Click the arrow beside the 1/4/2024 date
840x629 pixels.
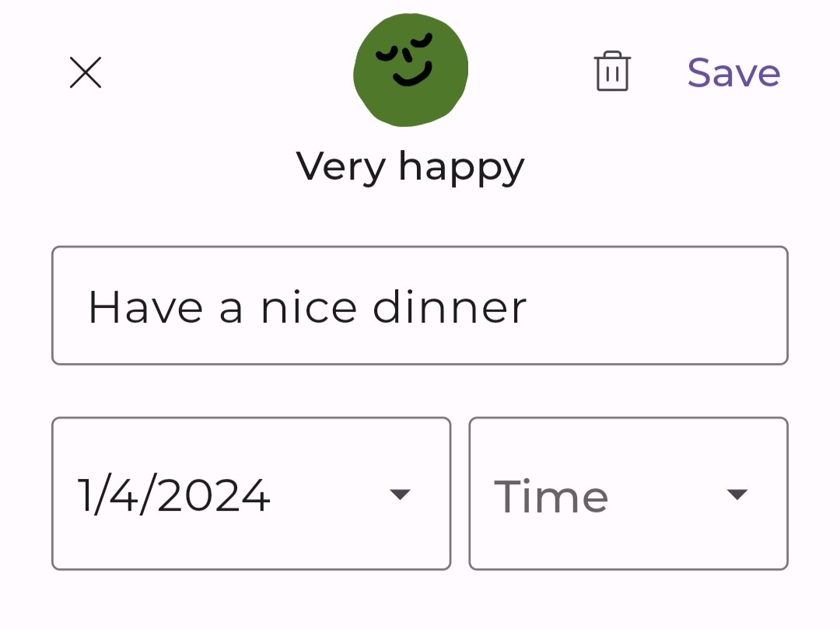(x=400, y=494)
